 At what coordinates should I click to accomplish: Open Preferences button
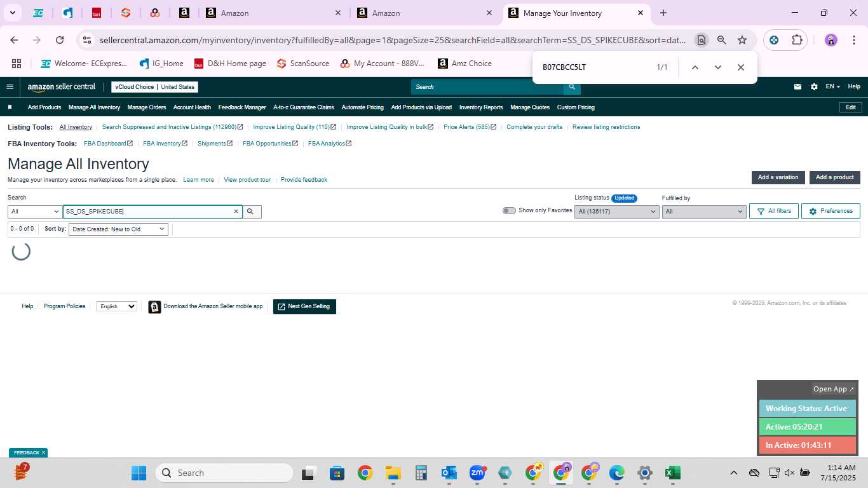pyautogui.click(x=831, y=211)
